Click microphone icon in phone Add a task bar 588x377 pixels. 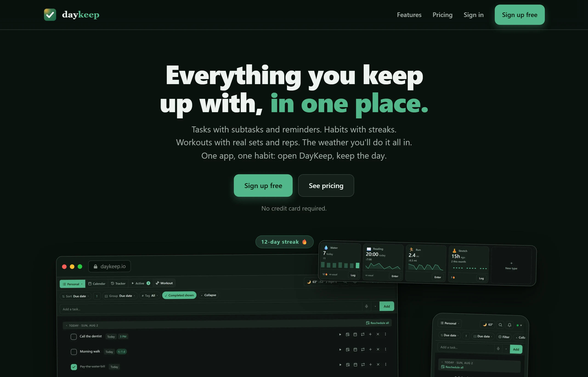coord(498,348)
